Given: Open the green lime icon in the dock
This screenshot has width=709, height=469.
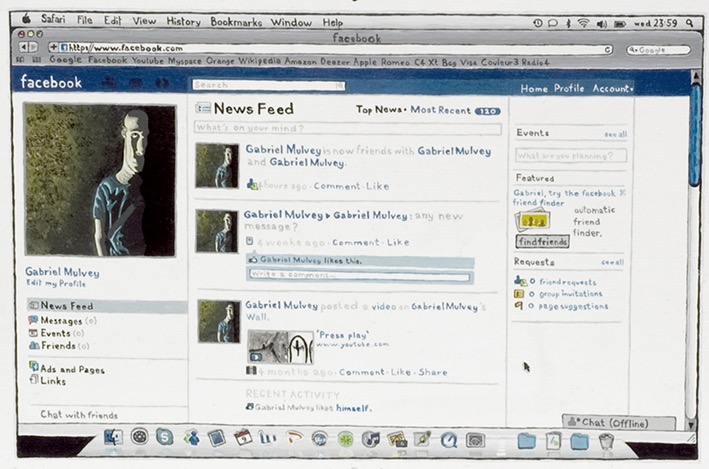Looking at the screenshot, I should pos(345,438).
